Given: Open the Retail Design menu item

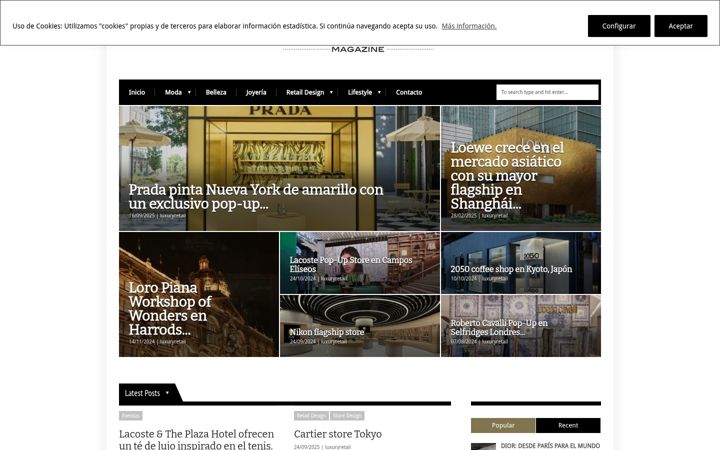Looking at the screenshot, I should tap(305, 92).
